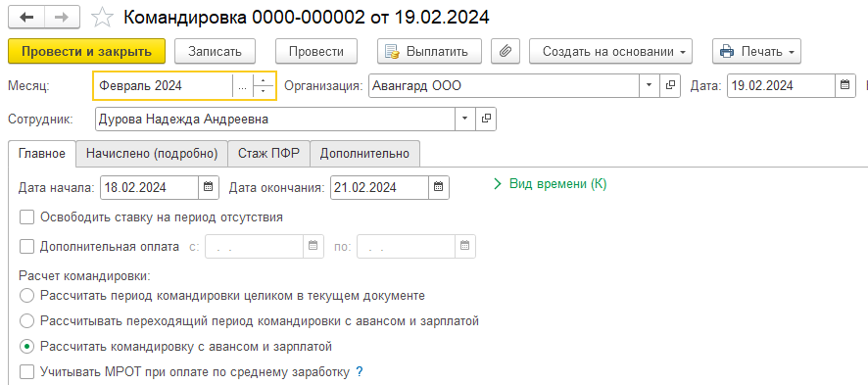Select Рассчитать период командировки целиком option
Screen dimensions: 868x385
click(x=26, y=296)
